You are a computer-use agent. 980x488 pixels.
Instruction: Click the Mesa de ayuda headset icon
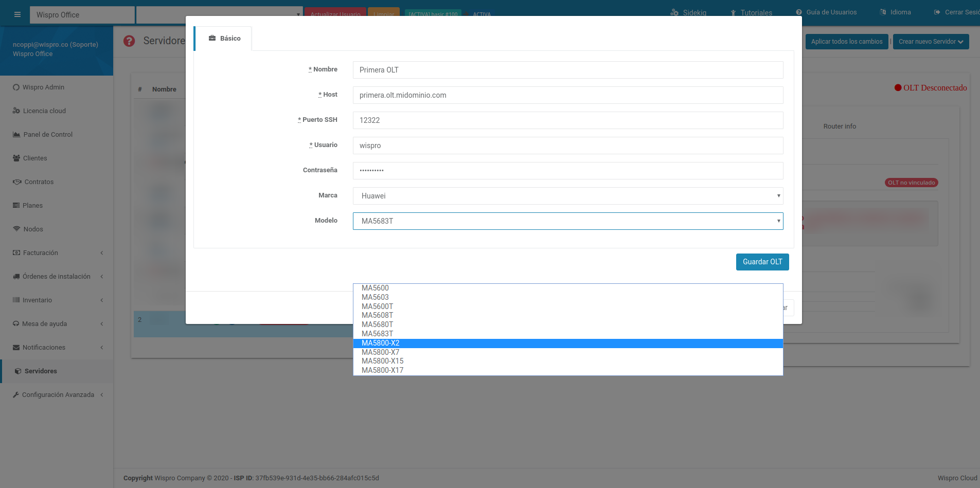16,324
